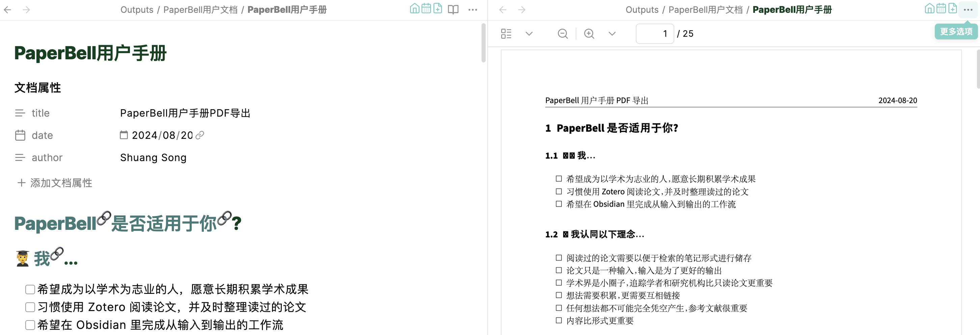Go back in the left pane
The height and width of the screenshot is (335, 980).
click(7, 9)
